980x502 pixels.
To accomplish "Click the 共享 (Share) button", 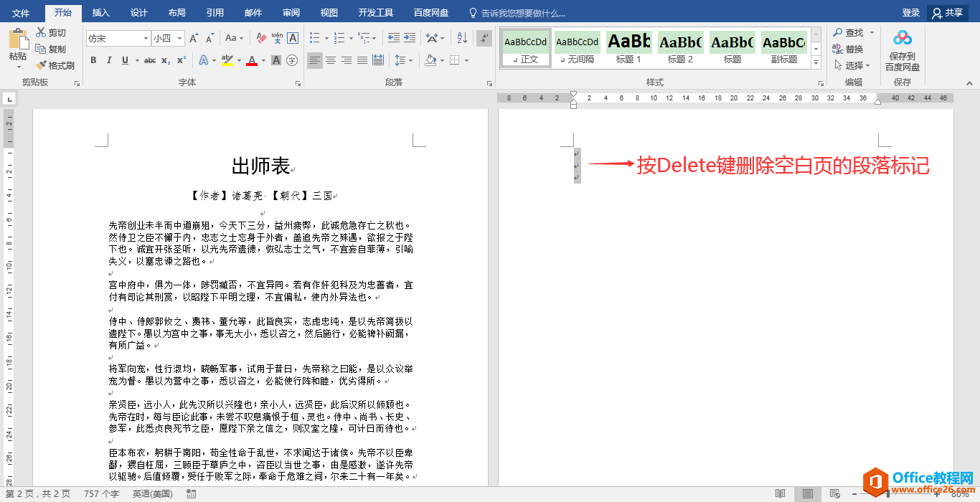I will (x=947, y=13).
